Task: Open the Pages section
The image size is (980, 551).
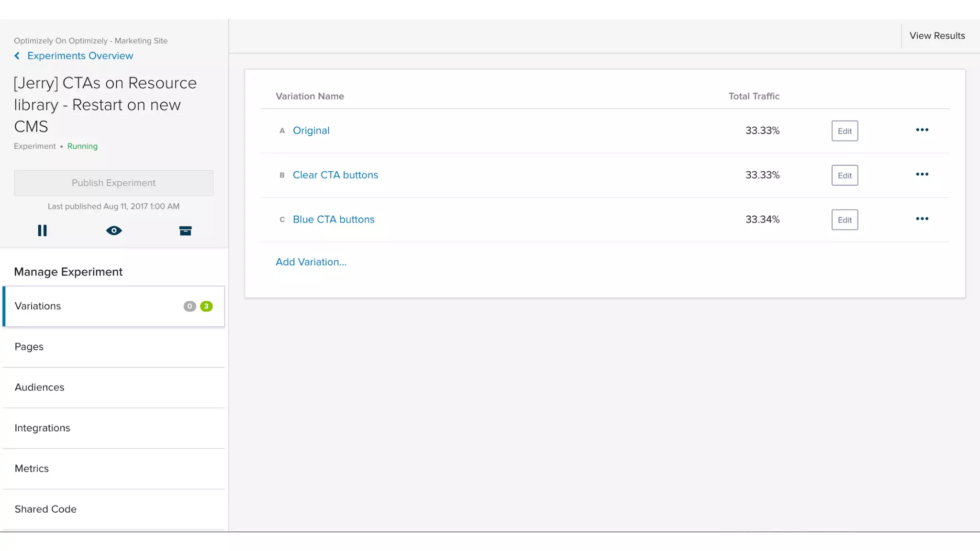Action: point(29,347)
